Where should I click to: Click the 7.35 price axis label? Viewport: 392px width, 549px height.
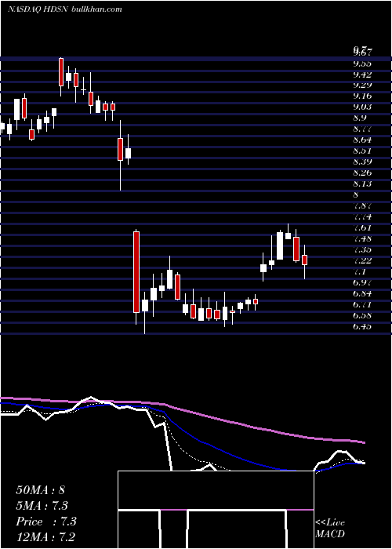[x=362, y=249]
